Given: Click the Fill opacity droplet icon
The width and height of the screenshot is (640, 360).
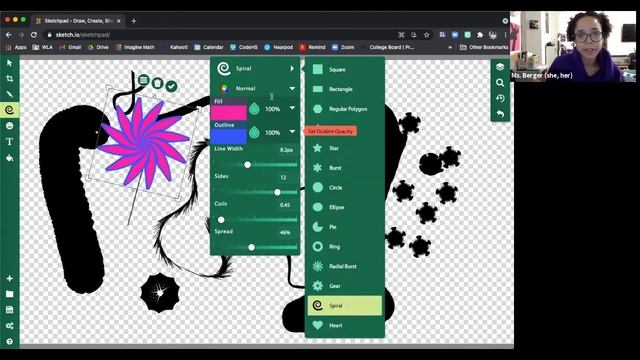Looking at the screenshot, I should point(254,109).
